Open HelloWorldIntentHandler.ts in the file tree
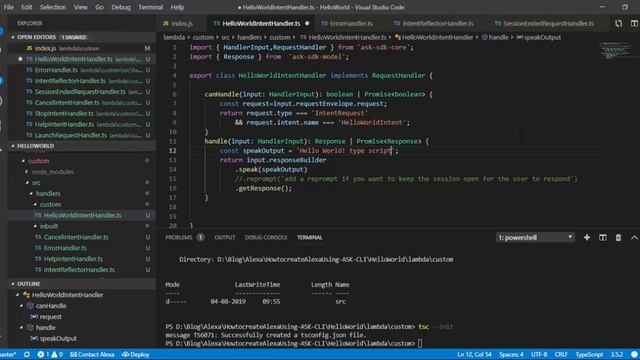The image size is (640, 360). point(82,215)
